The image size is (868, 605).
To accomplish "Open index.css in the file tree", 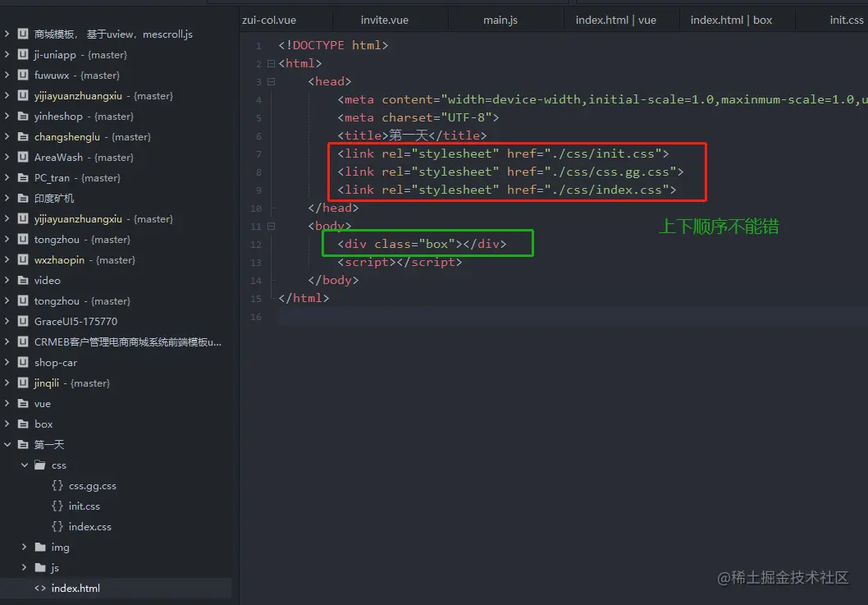I will pos(89,527).
